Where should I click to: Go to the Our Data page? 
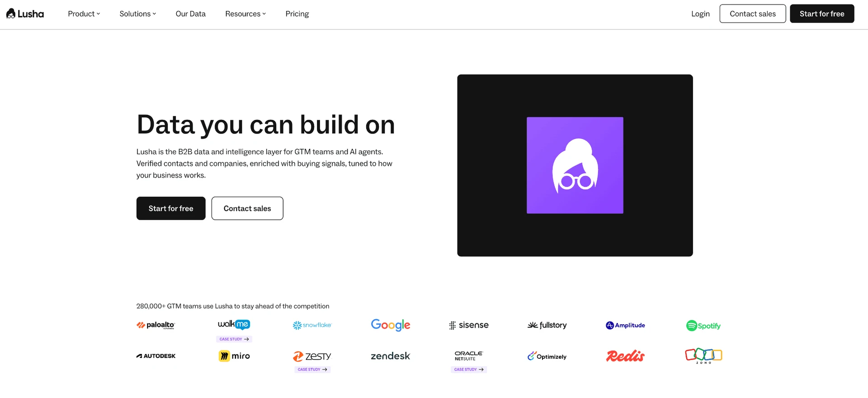click(x=191, y=14)
